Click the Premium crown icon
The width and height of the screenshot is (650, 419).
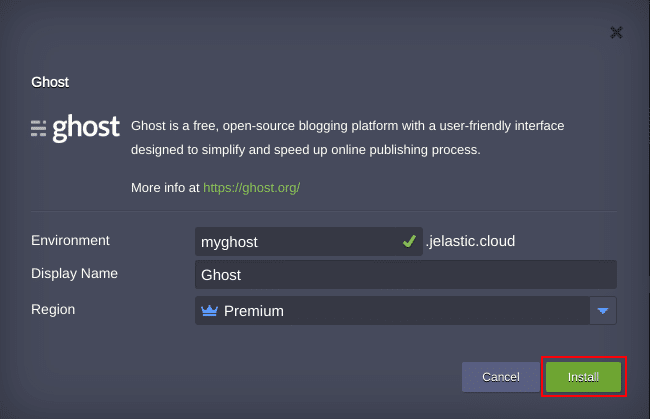pyautogui.click(x=209, y=310)
